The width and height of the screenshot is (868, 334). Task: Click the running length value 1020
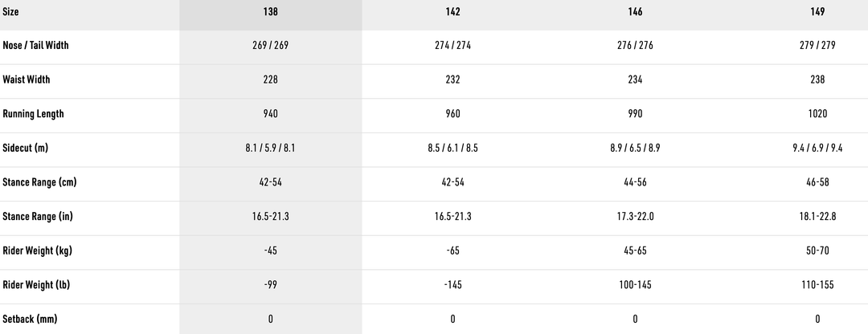pyautogui.click(x=817, y=114)
